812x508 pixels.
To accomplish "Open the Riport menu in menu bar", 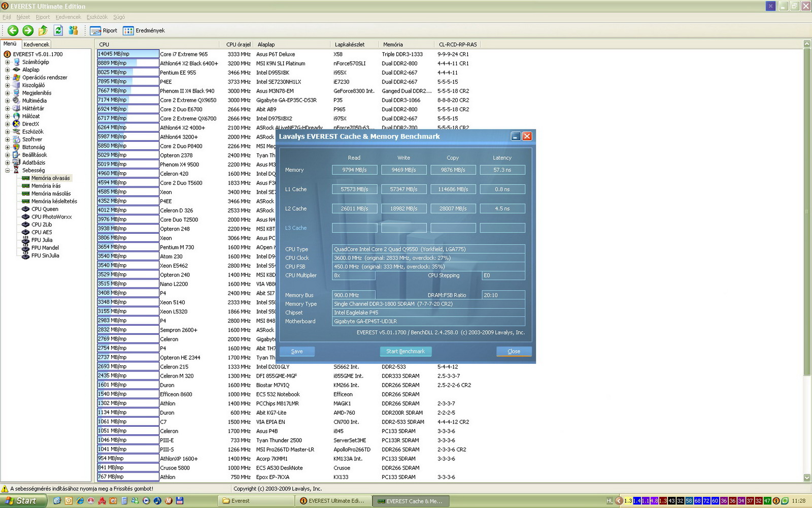I will [x=43, y=17].
